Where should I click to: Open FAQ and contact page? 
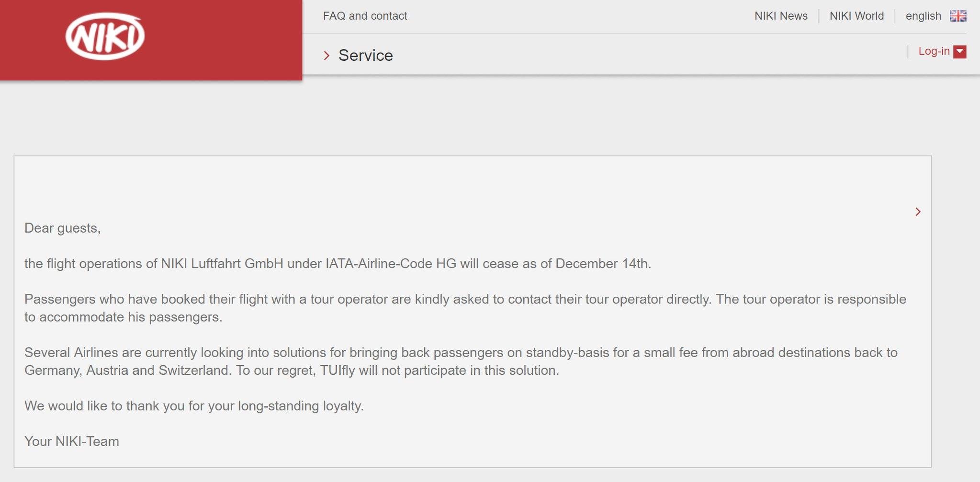[x=365, y=16]
